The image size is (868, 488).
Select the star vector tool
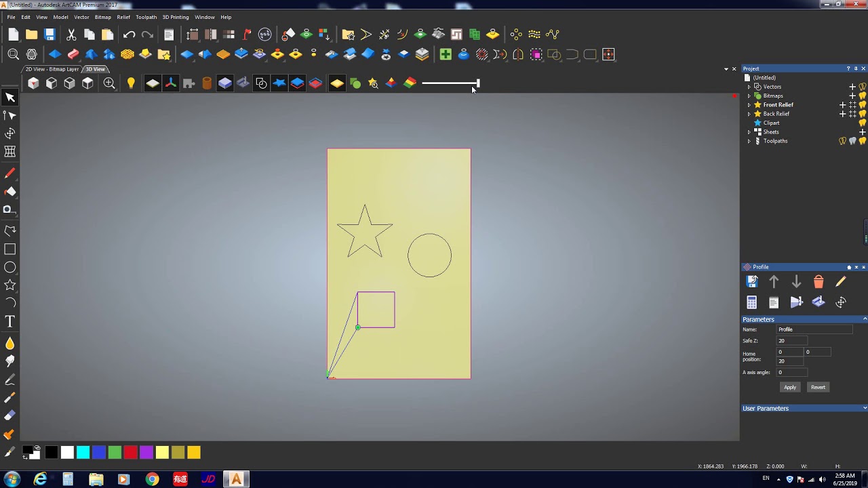10,285
